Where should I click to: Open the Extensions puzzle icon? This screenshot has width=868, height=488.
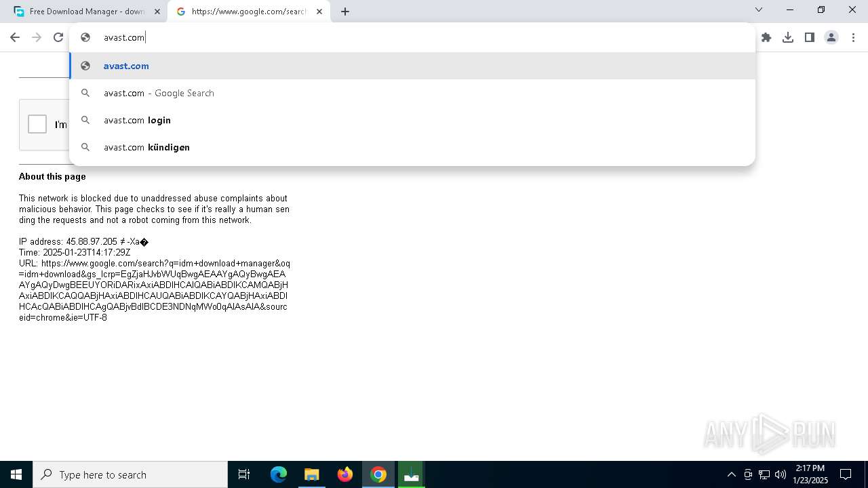[766, 37]
